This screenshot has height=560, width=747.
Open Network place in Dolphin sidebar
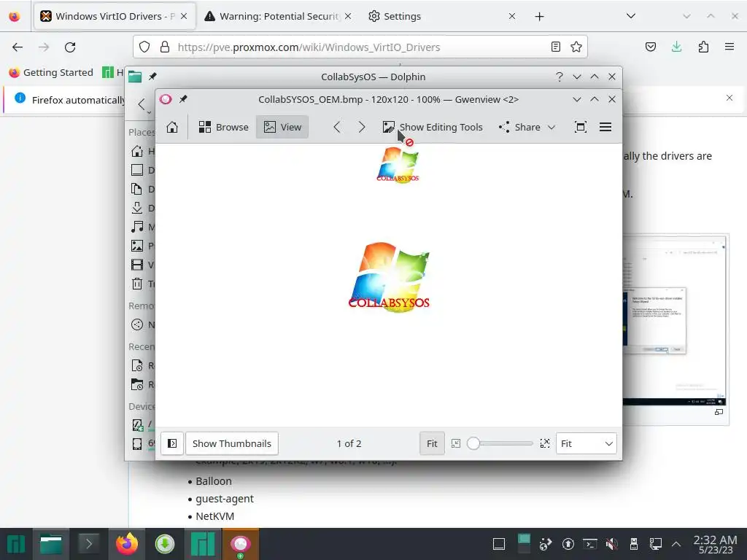(142, 324)
